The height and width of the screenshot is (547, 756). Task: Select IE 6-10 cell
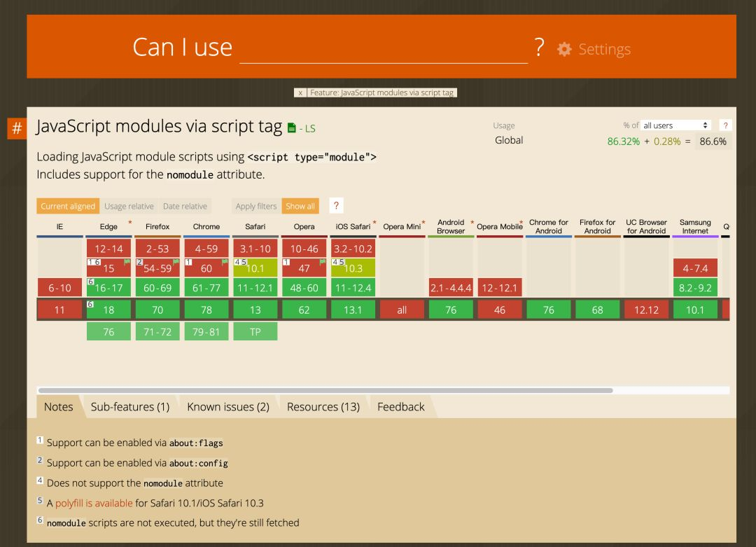click(x=59, y=288)
